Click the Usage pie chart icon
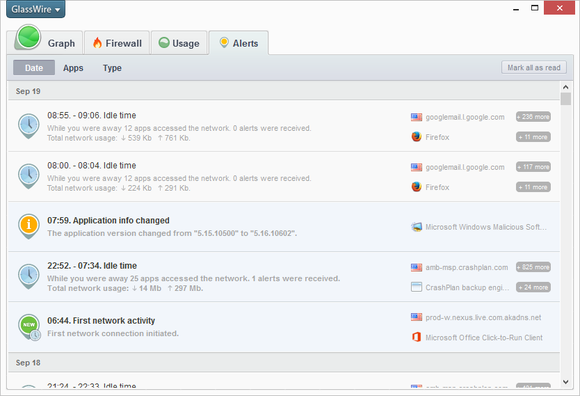 tap(164, 43)
